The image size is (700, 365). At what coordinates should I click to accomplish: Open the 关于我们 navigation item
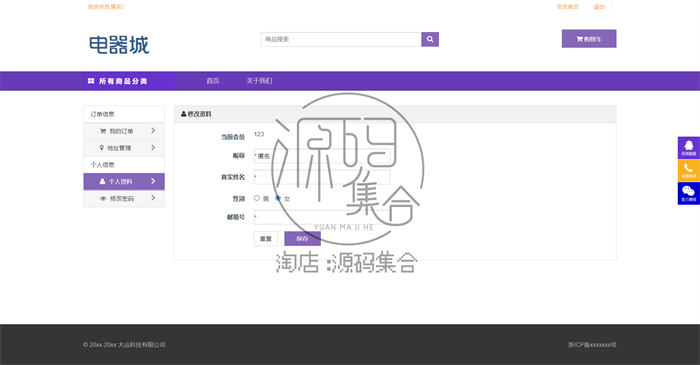259,81
